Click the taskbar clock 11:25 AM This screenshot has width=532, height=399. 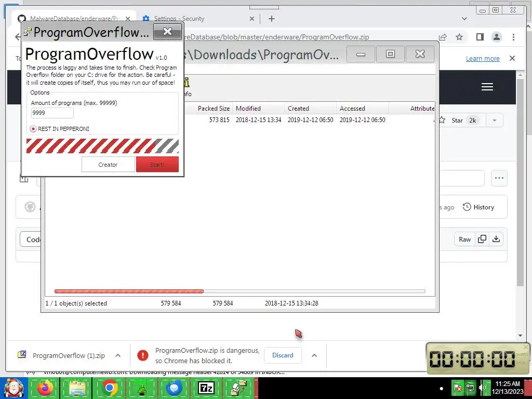(x=507, y=384)
